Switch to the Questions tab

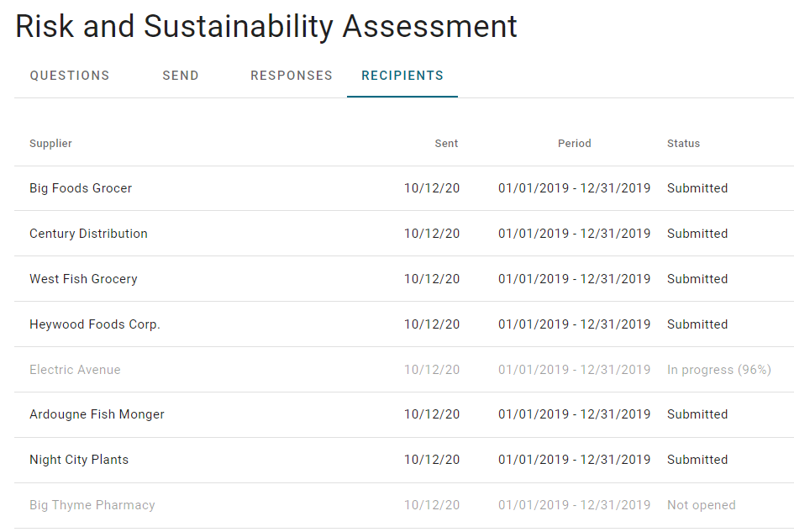point(70,76)
